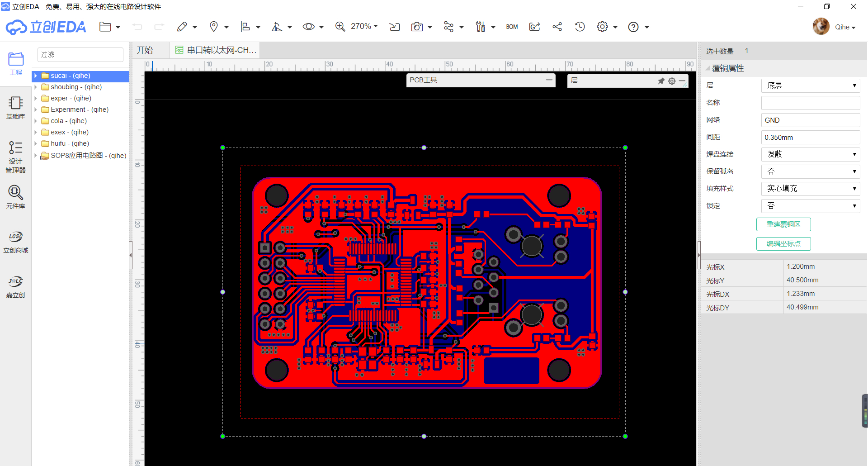Open the 基础库 library sidebar icon

click(15, 108)
